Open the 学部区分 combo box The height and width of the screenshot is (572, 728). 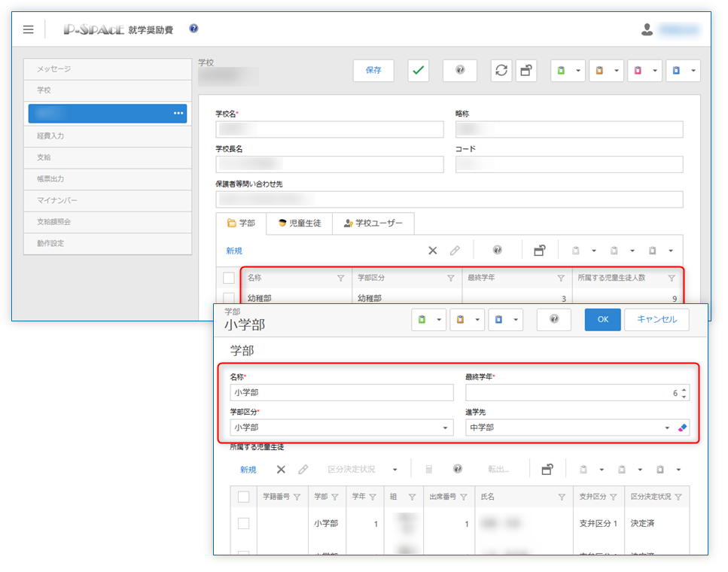pyautogui.click(x=342, y=427)
